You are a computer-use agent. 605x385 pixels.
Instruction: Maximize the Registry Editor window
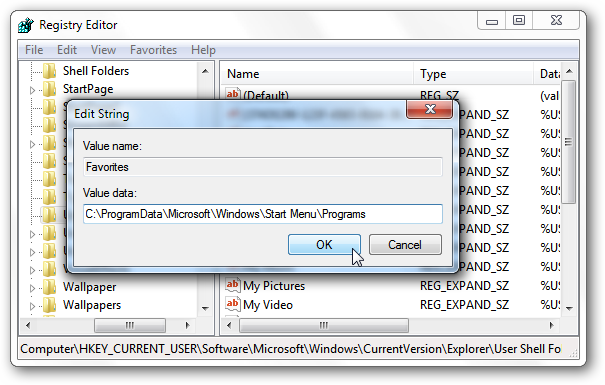pyautogui.click(x=519, y=21)
